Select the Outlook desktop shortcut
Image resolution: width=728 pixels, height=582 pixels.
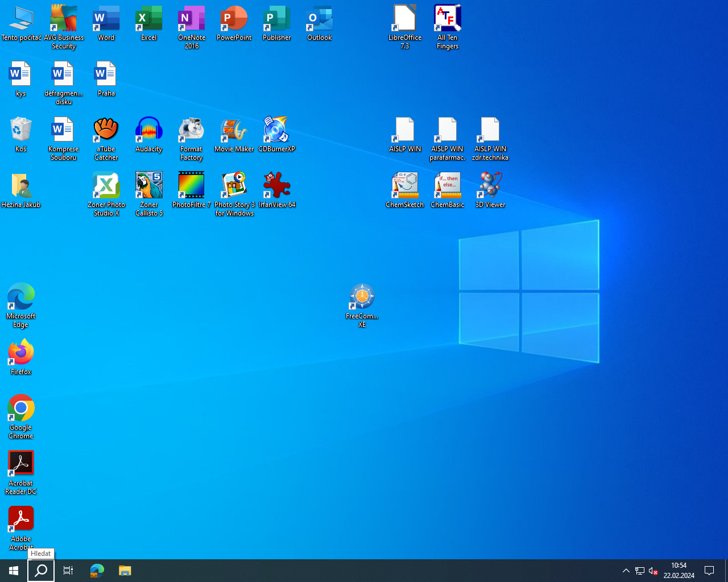(320, 23)
